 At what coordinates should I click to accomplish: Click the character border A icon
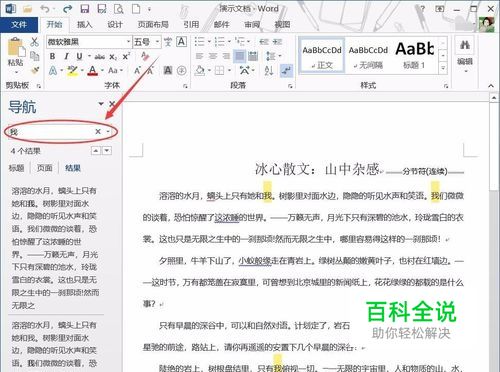(181, 42)
